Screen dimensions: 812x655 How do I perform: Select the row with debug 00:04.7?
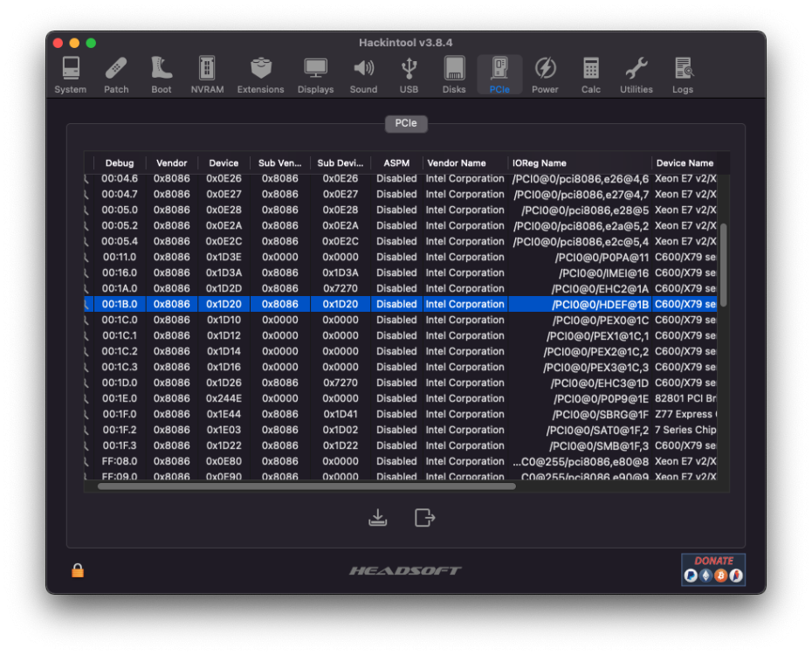400,194
